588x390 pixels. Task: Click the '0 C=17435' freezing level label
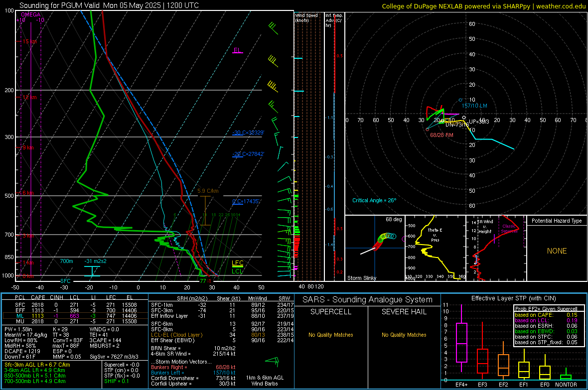click(x=246, y=201)
